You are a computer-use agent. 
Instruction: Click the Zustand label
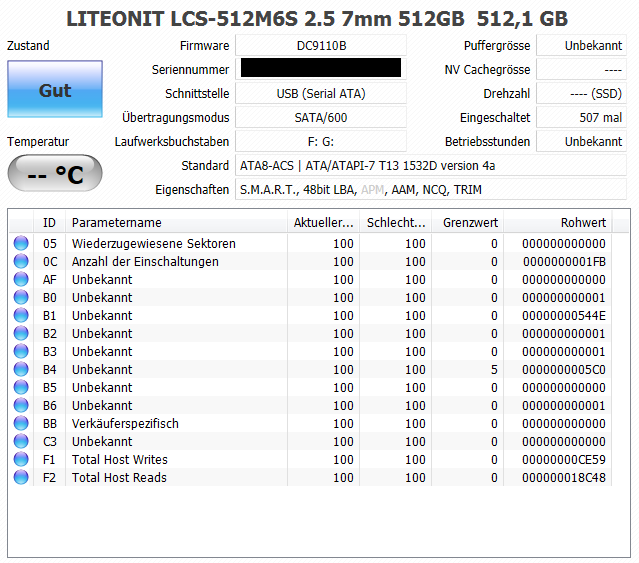[28, 45]
